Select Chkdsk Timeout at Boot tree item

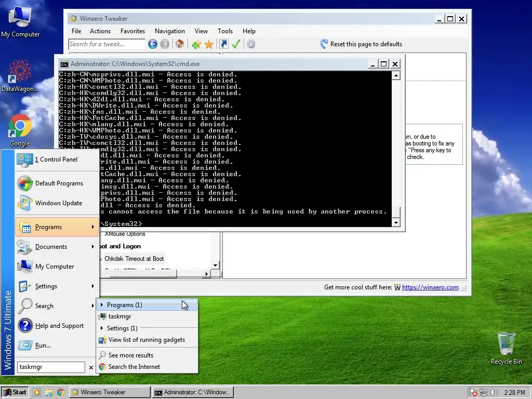(134, 259)
